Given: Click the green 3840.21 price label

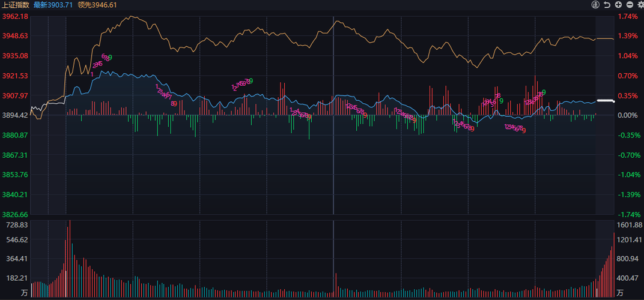Looking at the screenshot, I should click(x=15, y=194).
